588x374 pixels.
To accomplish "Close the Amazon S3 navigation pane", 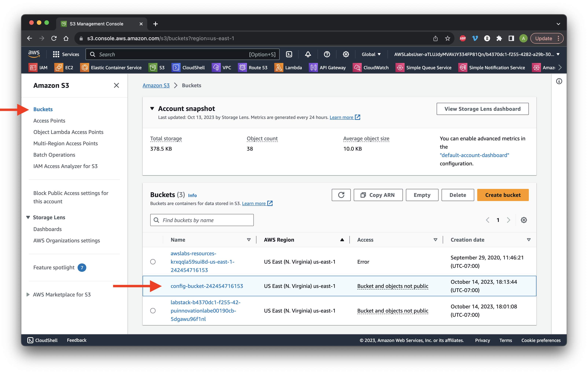I will 116,85.
